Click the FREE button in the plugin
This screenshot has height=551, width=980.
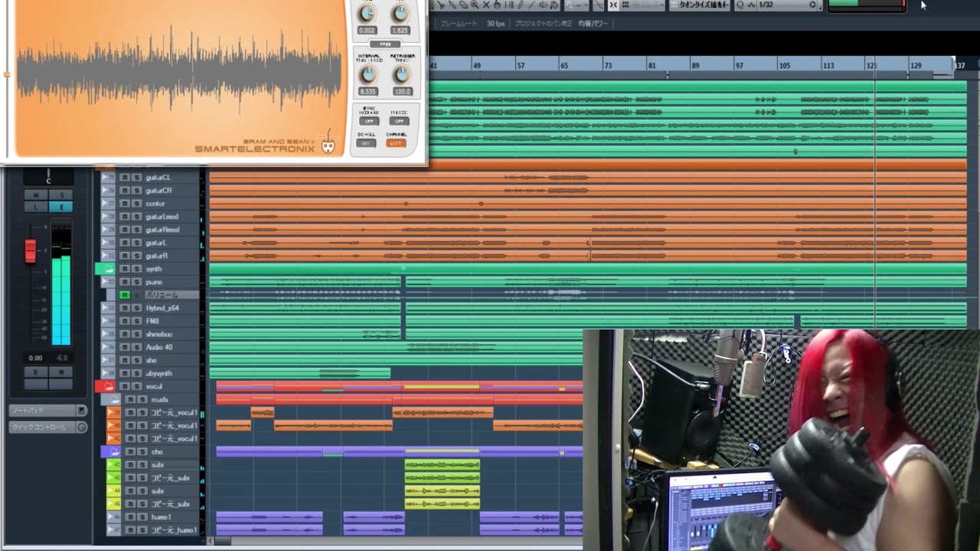pos(385,44)
